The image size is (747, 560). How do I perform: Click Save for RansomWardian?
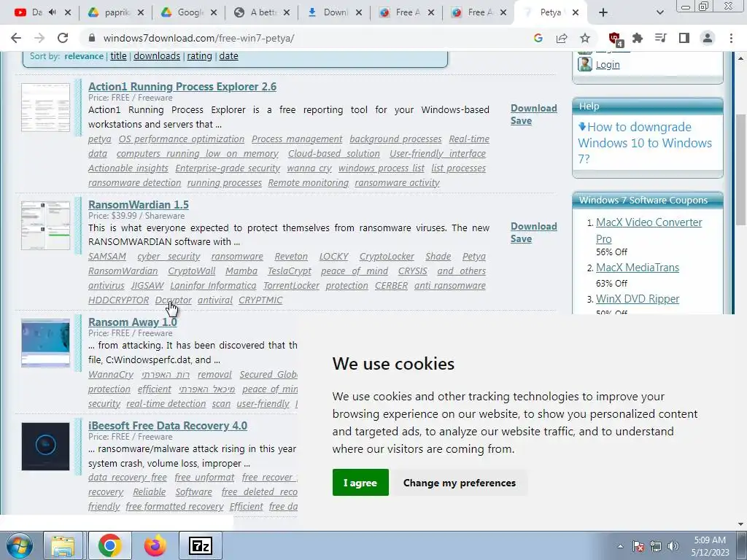coord(521,238)
